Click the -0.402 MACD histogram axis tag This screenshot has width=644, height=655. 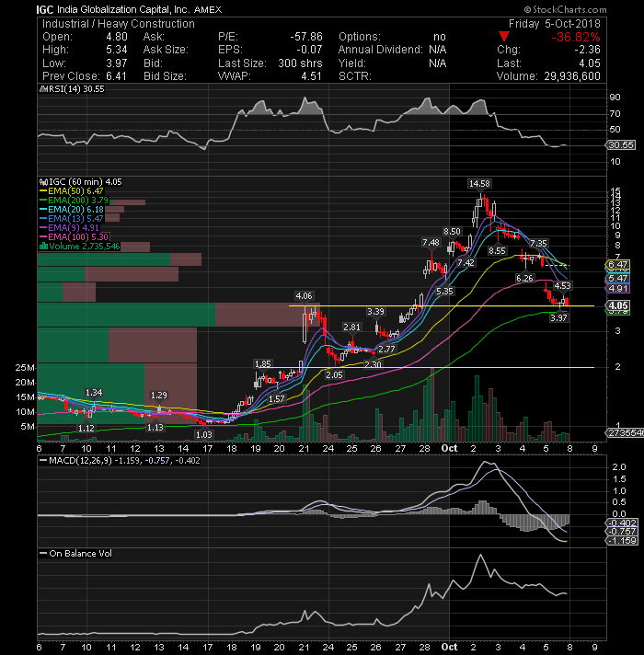pos(621,523)
